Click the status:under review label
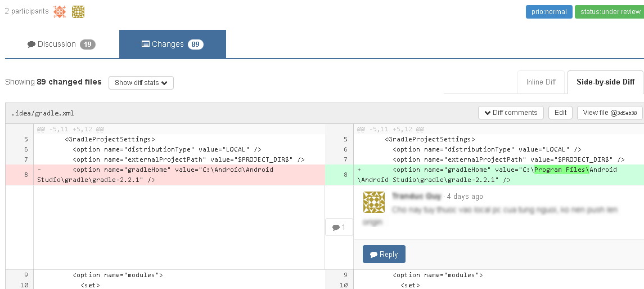 [x=610, y=12]
